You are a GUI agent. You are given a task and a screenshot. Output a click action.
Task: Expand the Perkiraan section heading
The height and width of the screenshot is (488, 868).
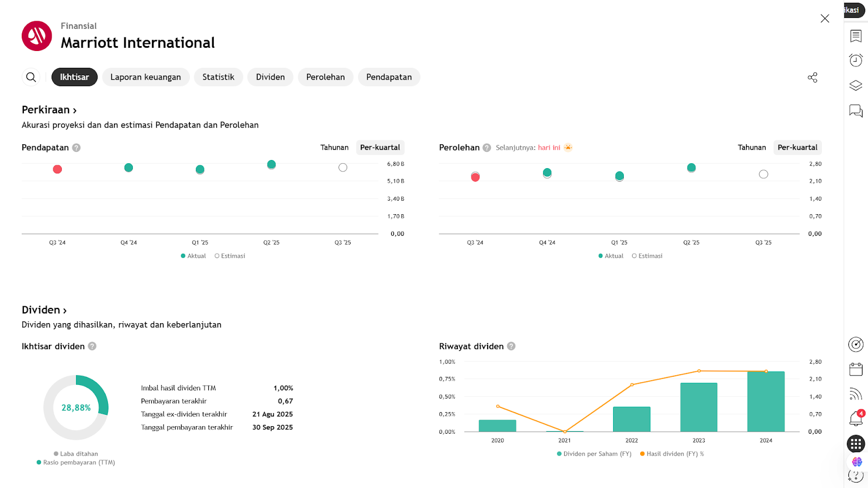[49, 110]
